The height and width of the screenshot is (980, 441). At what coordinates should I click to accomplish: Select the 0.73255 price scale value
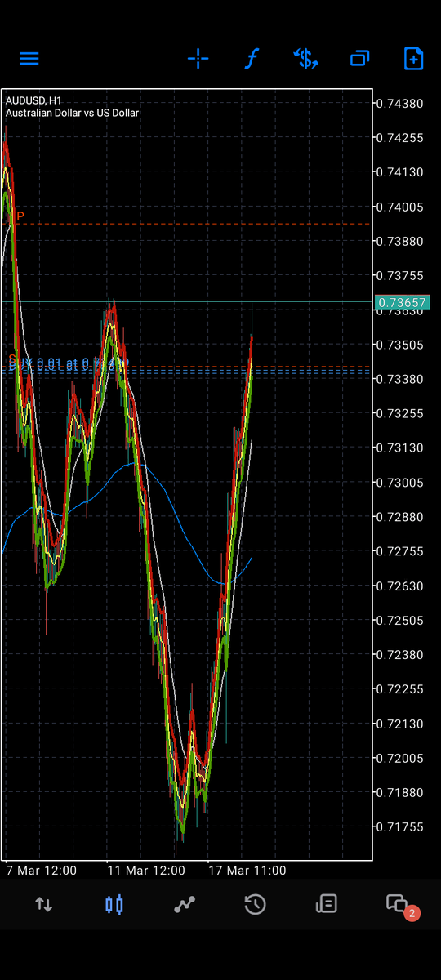(400, 414)
